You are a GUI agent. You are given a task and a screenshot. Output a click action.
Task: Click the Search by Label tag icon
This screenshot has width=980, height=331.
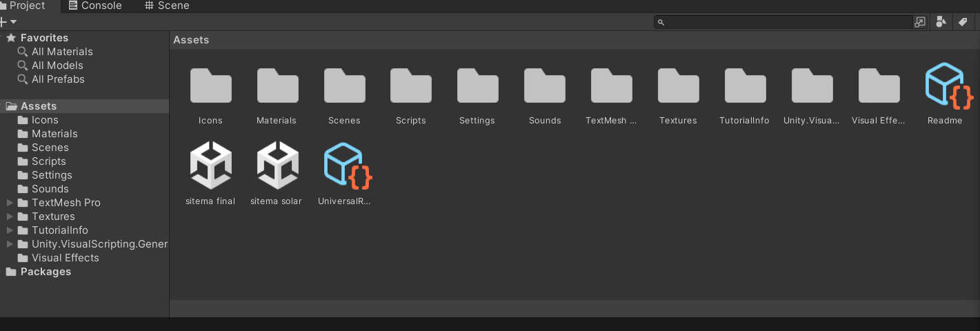click(963, 22)
